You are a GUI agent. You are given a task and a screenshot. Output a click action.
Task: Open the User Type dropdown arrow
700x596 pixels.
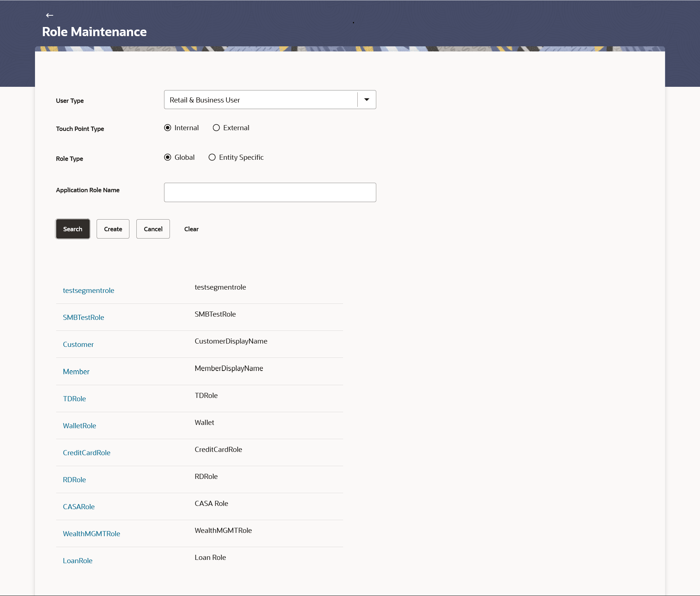point(367,100)
